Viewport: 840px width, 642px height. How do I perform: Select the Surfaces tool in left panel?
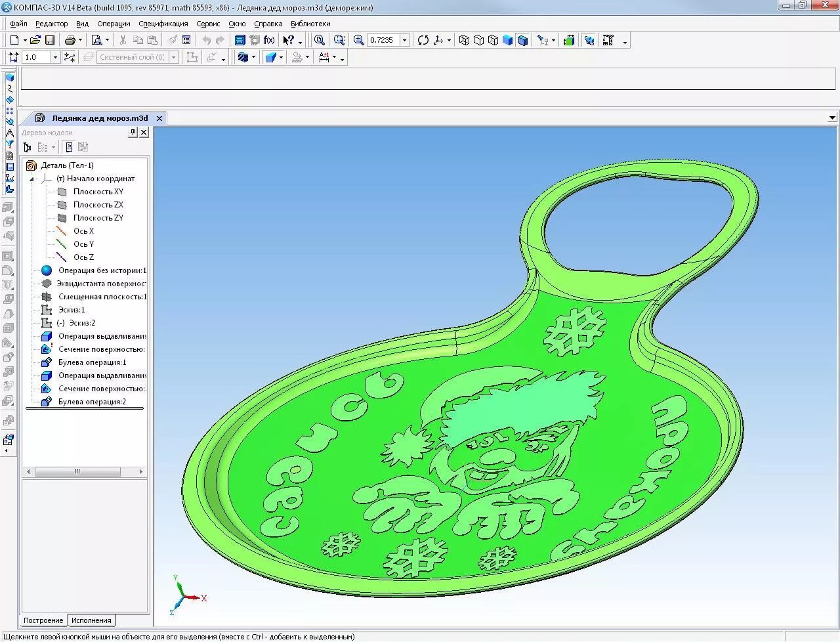(9, 100)
